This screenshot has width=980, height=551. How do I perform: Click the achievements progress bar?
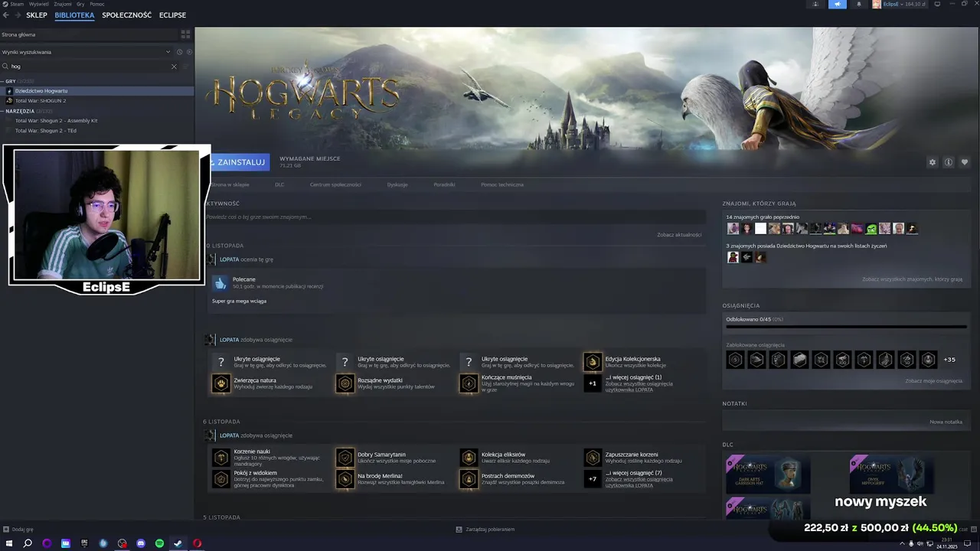[x=846, y=327]
